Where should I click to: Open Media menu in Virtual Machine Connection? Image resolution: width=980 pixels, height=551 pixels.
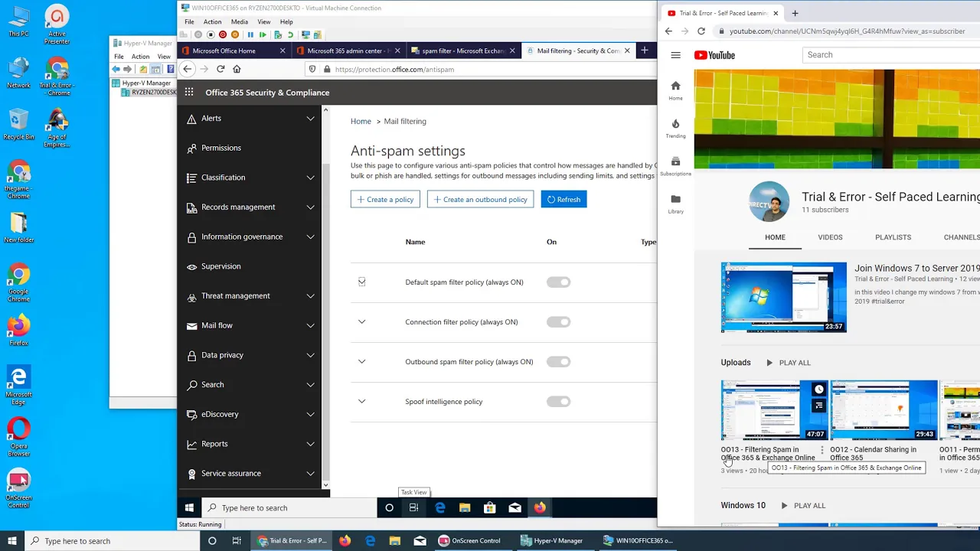click(x=239, y=21)
